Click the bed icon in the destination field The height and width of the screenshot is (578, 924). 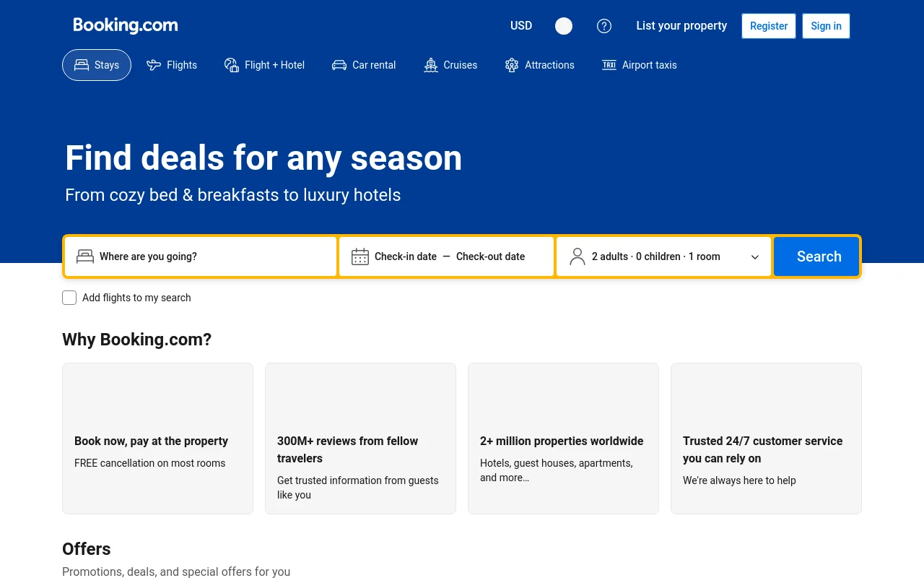[x=85, y=256]
